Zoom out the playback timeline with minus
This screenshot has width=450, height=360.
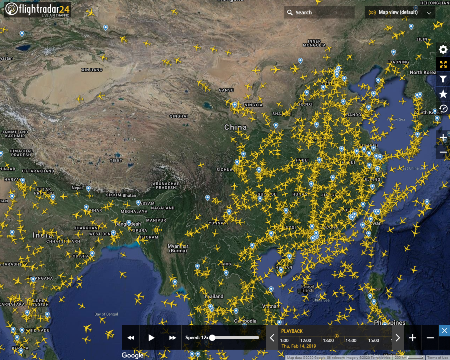click(430, 338)
